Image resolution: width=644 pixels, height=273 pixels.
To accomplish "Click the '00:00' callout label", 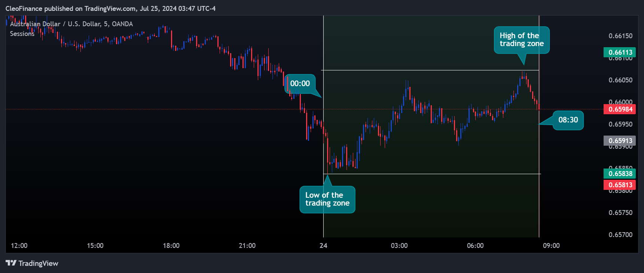I will (x=300, y=84).
